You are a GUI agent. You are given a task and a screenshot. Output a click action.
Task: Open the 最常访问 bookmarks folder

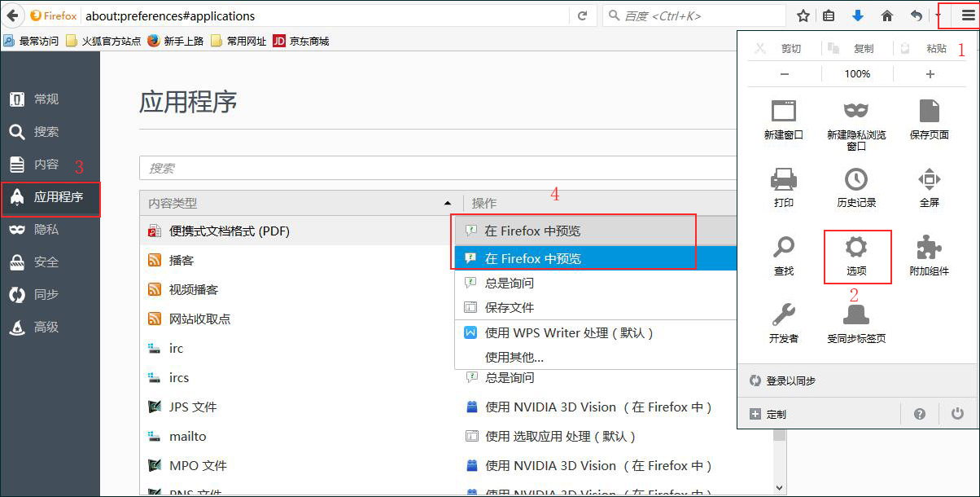pos(32,41)
